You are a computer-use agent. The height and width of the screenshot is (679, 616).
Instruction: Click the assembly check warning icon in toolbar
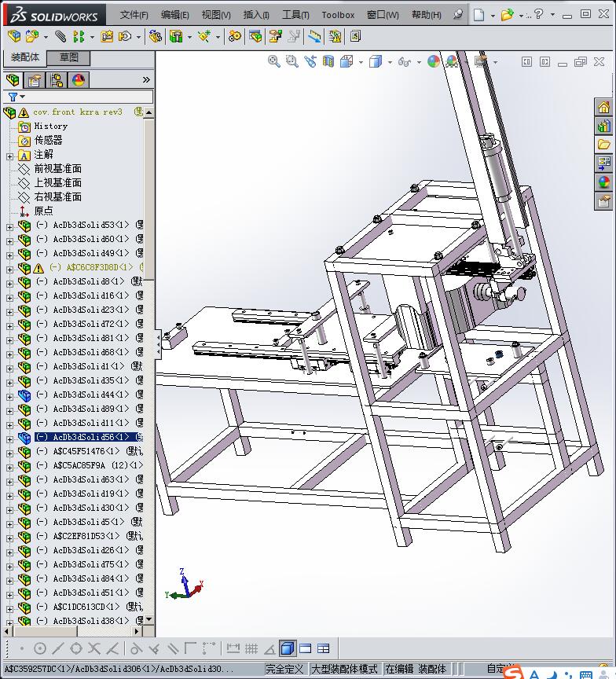click(335, 36)
